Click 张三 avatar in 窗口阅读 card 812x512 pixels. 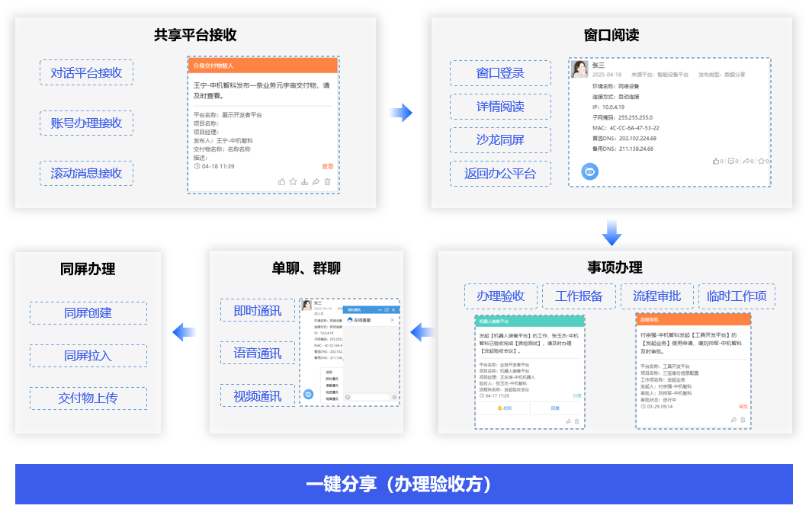point(580,69)
